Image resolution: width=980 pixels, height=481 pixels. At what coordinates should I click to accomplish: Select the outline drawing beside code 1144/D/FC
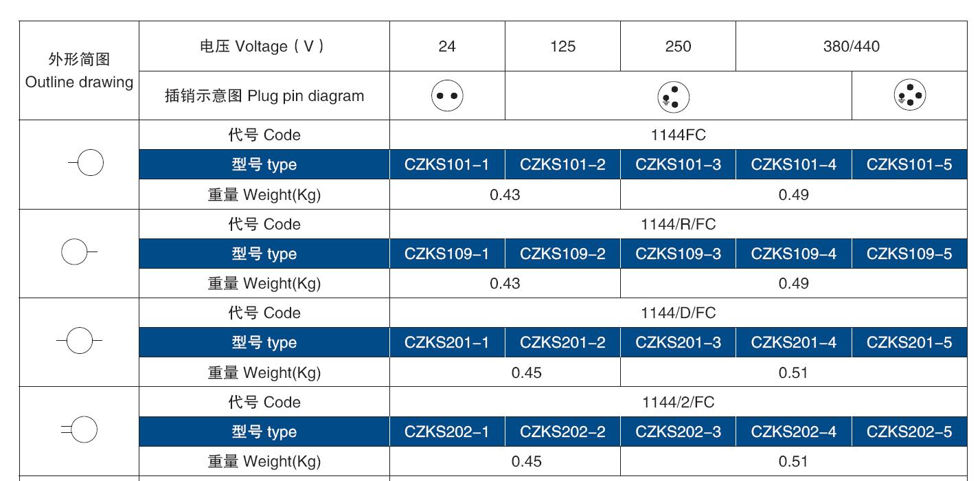80,342
